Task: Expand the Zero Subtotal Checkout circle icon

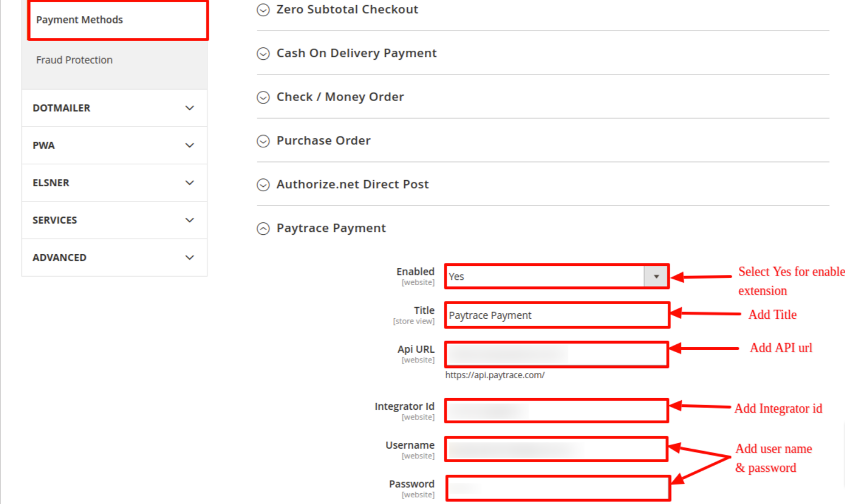Action: pos(263,10)
